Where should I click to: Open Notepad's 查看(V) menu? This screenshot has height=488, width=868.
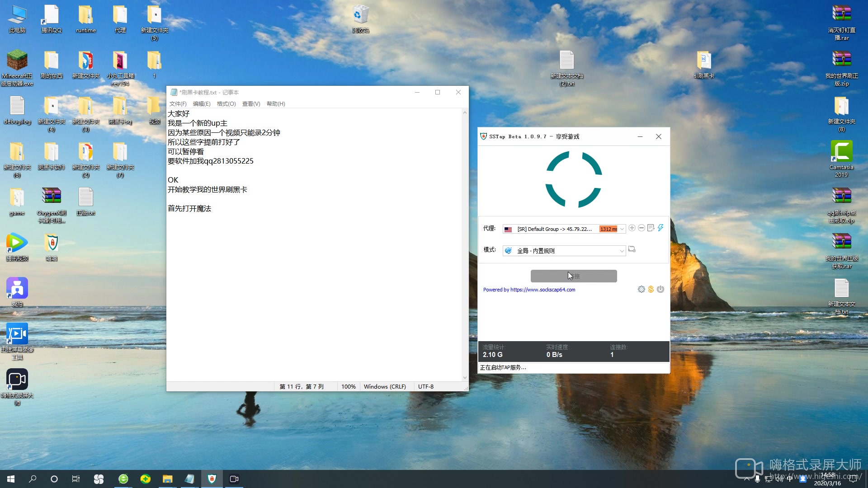coord(251,104)
